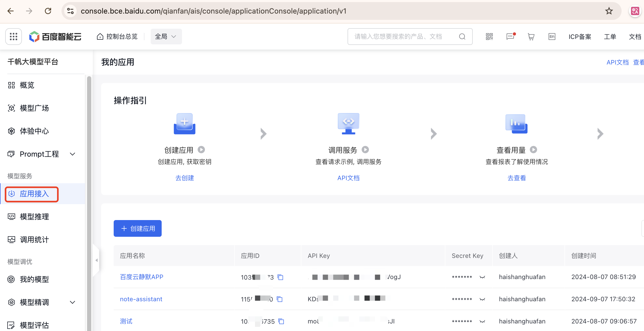Play the 创建应用 tutorial video

tap(201, 150)
